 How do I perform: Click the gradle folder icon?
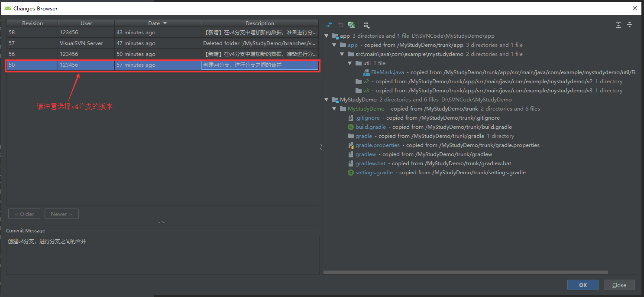[x=351, y=136]
